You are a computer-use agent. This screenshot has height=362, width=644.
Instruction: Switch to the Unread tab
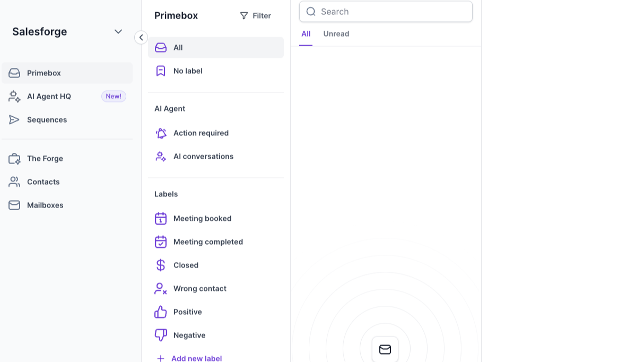click(336, 34)
